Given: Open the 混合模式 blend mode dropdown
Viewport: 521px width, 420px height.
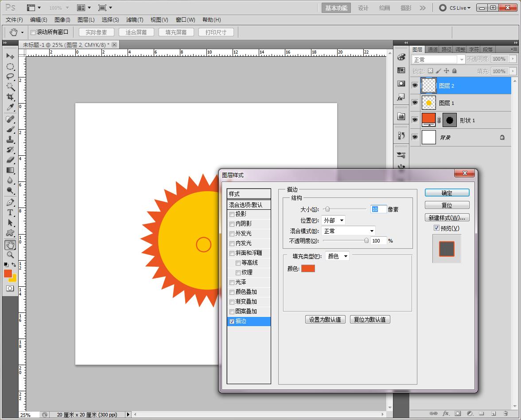Looking at the screenshot, I should pos(348,231).
